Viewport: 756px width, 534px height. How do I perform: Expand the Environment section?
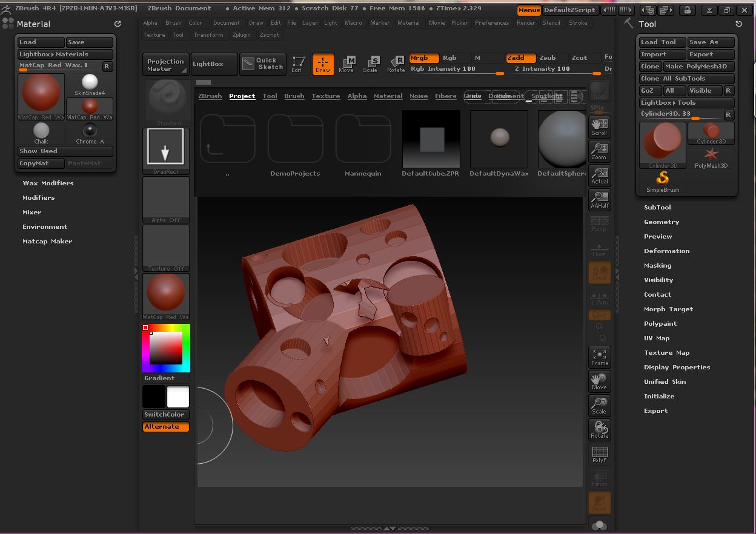coord(45,226)
